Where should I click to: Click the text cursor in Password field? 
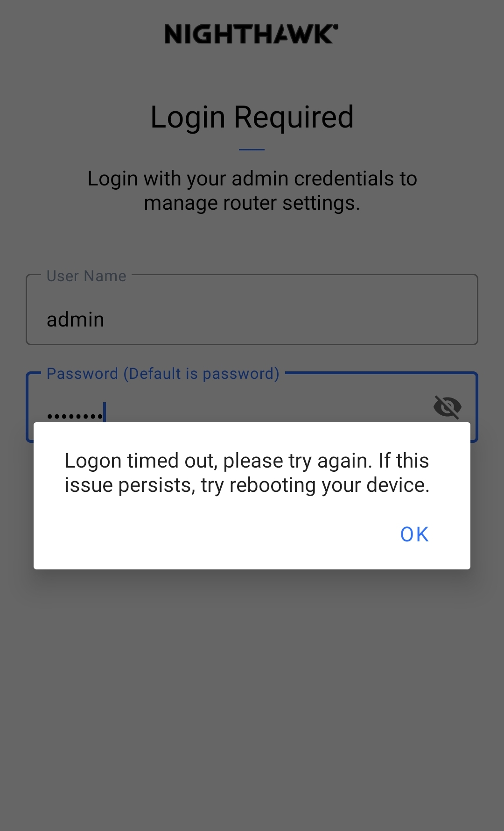105,412
